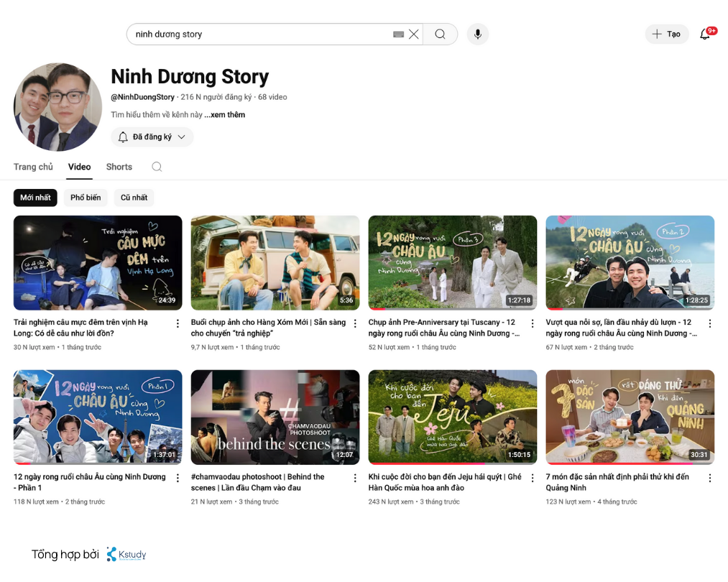Click the channel search icon next to Shorts

[x=156, y=167]
